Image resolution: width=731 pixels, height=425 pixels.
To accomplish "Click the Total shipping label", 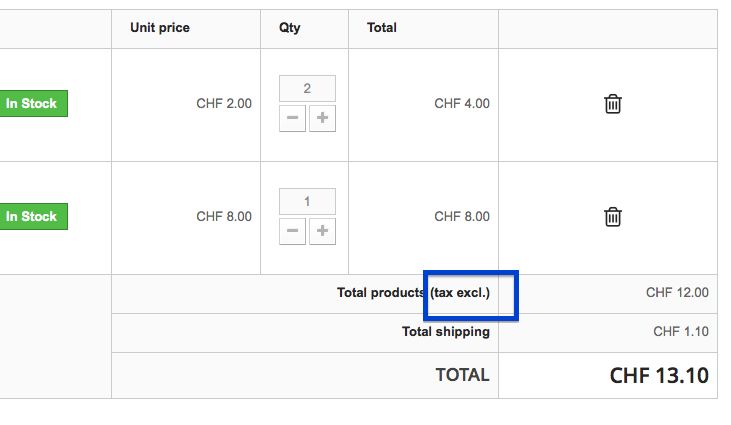I will click(x=446, y=332).
